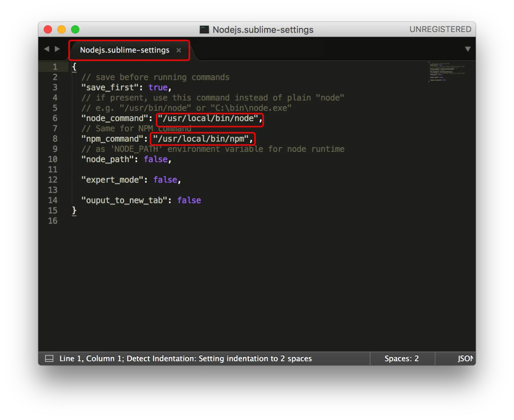Go to previous tab with left arrow

tap(47, 49)
